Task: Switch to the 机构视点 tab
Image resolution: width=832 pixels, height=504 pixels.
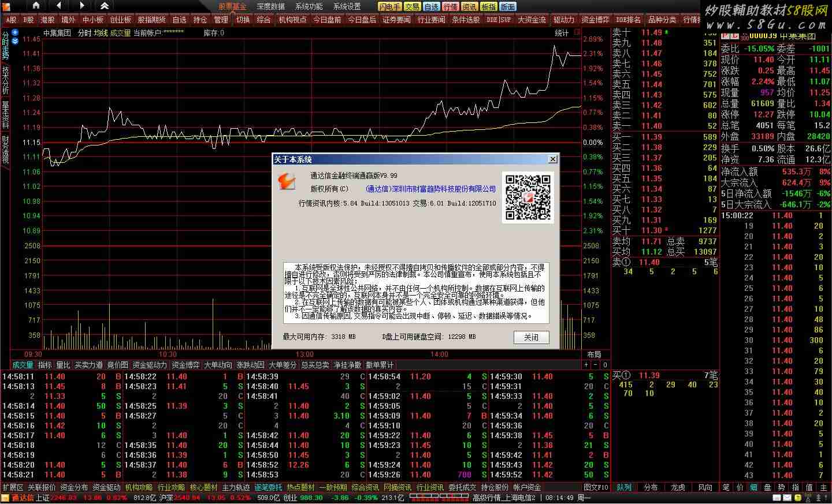Action: tap(292, 20)
